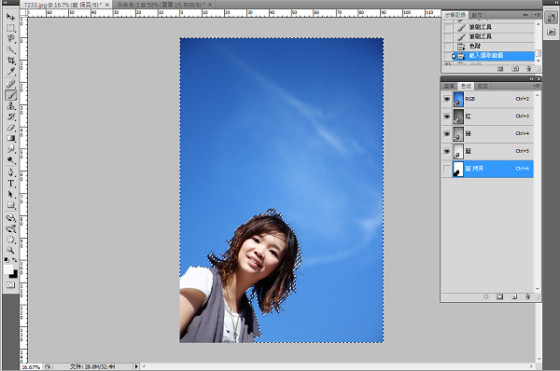
Task: Select the 3D Rotate tool
Action: click(11, 218)
